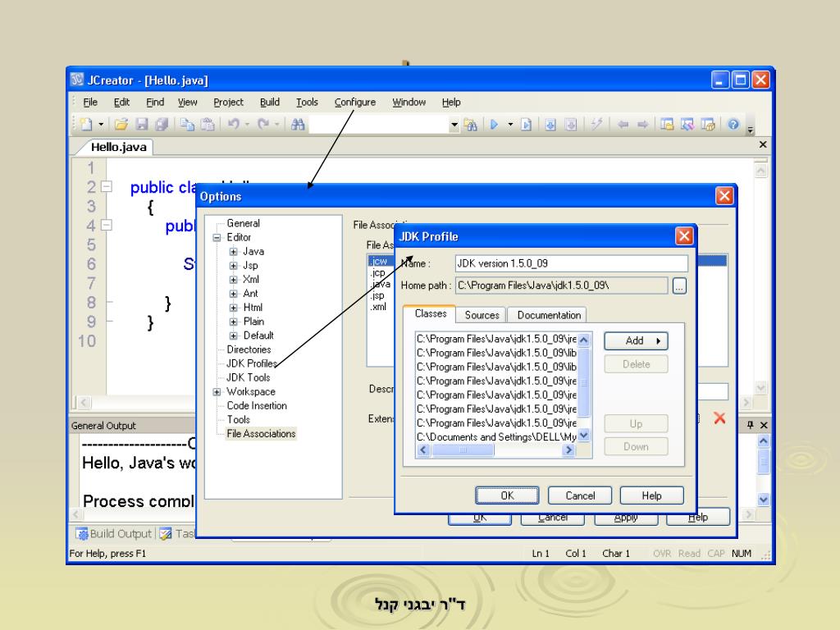Open the Build Output tab at bottom
The width and height of the screenshot is (840, 630).
point(113,533)
